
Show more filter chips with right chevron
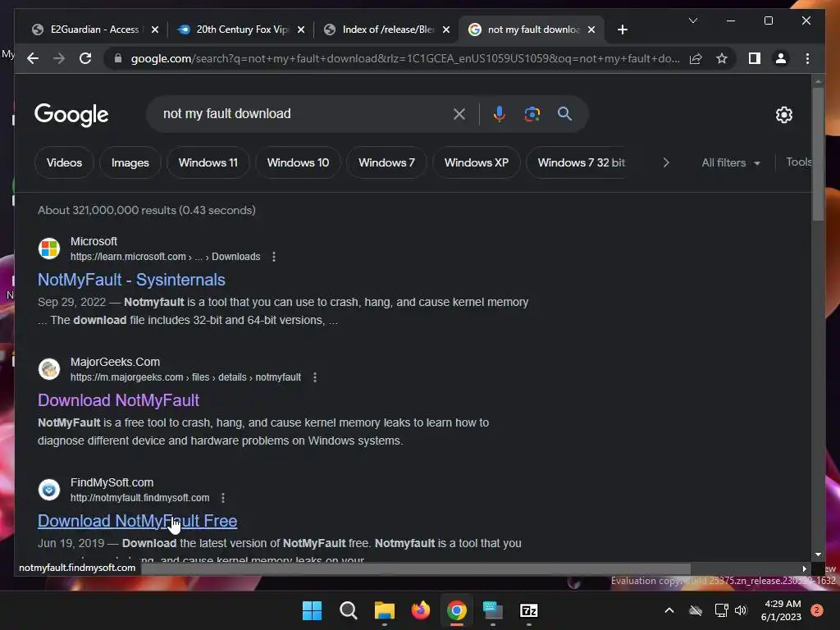[666, 162]
